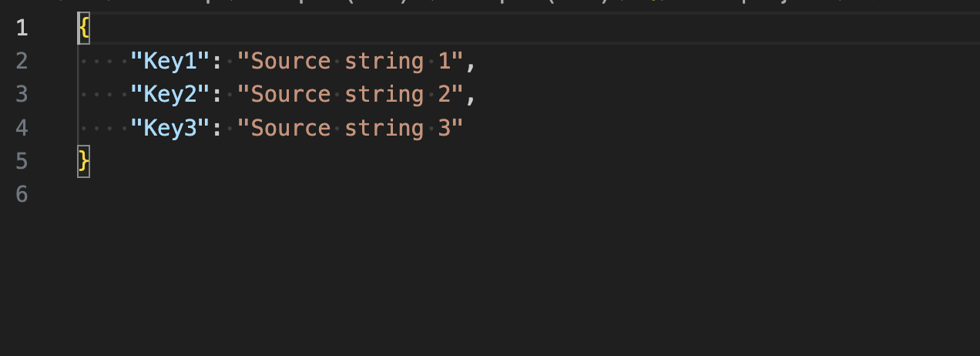Image resolution: width=980 pixels, height=356 pixels.
Task: Click line number 1 in the gutter
Action: [x=22, y=28]
